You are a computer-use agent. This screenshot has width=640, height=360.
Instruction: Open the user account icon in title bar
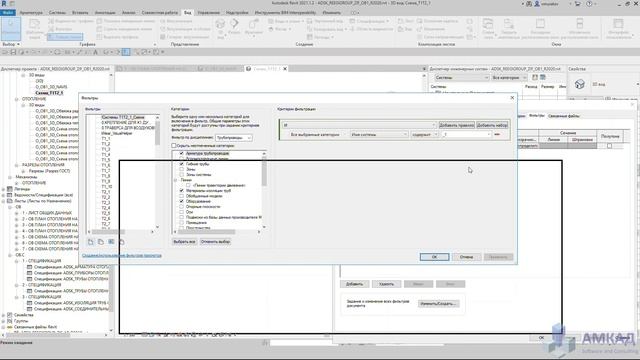pyautogui.click(x=537, y=4)
